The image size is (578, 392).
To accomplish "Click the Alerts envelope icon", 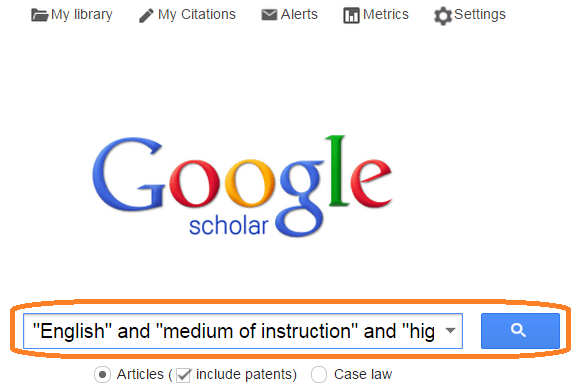I will pos(269,15).
